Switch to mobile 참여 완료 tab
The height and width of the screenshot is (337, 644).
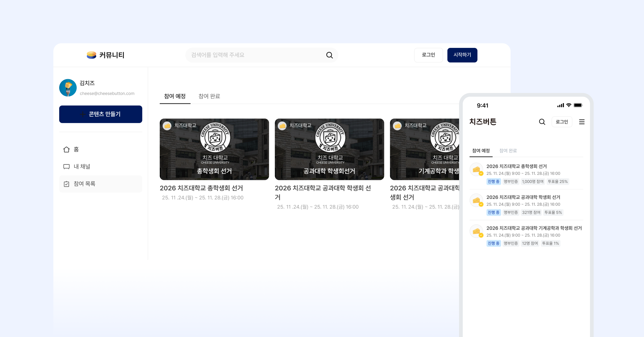(x=508, y=151)
